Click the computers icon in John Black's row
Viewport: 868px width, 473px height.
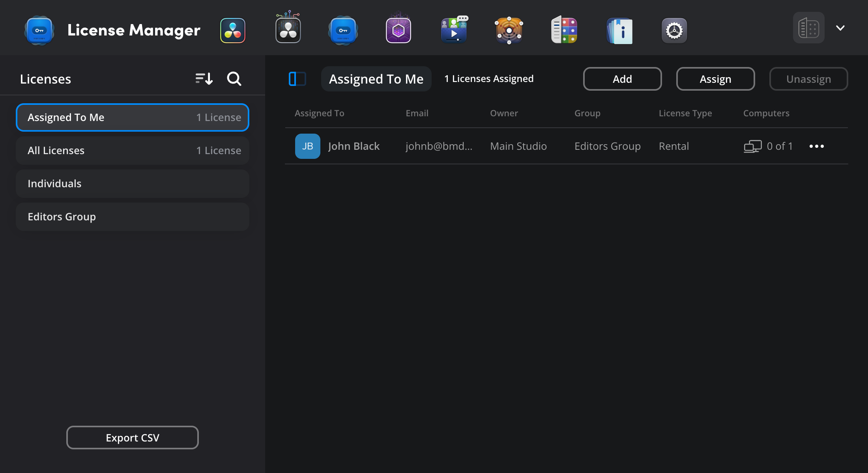pos(753,146)
